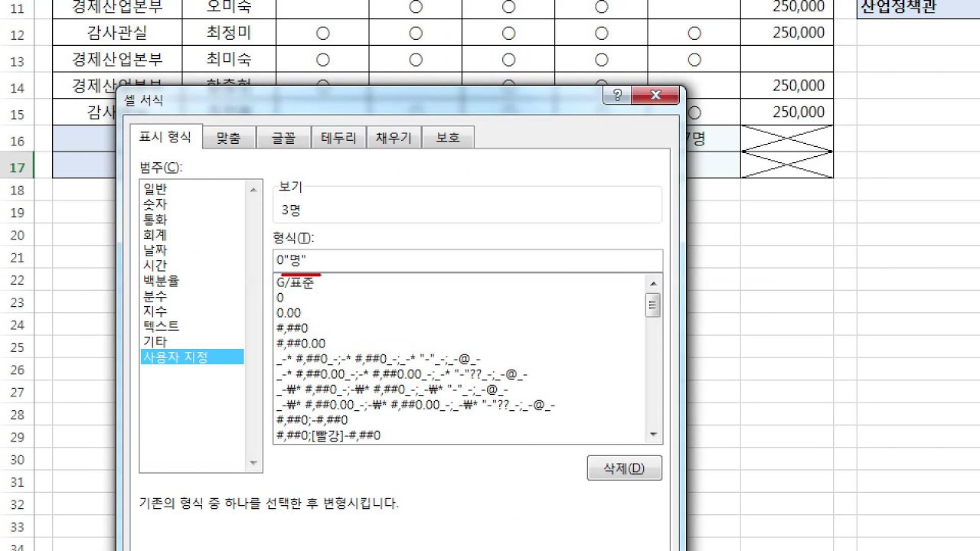Screen dimensions: 980x551
Task: Select 250,000 cell in row 12
Action: point(786,33)
